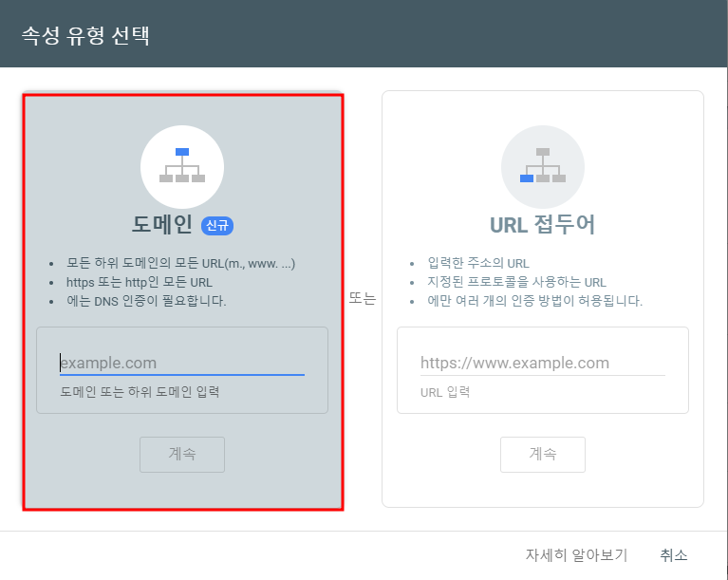Click the '또는' separator text between cards
728x580 pixels.
[x=363, y=298]
